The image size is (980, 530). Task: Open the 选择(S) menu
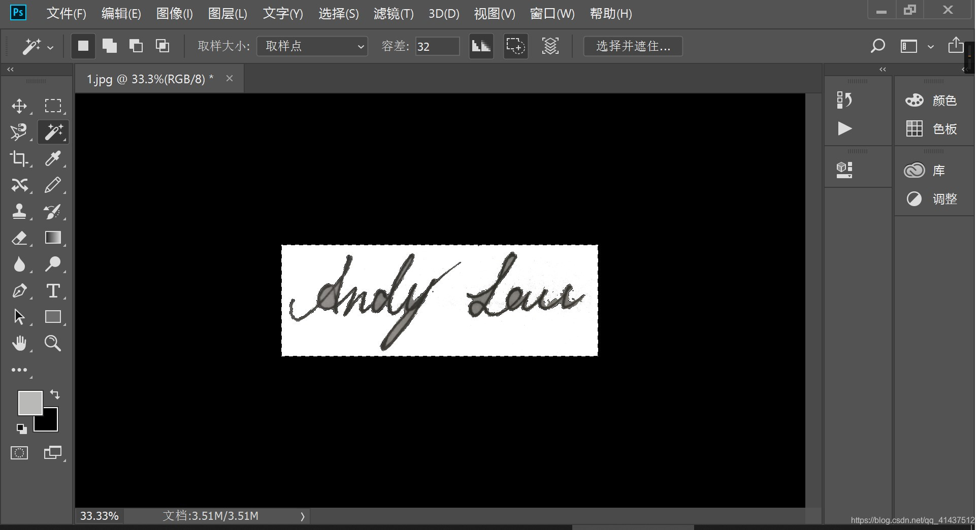(x=339, y=14)
